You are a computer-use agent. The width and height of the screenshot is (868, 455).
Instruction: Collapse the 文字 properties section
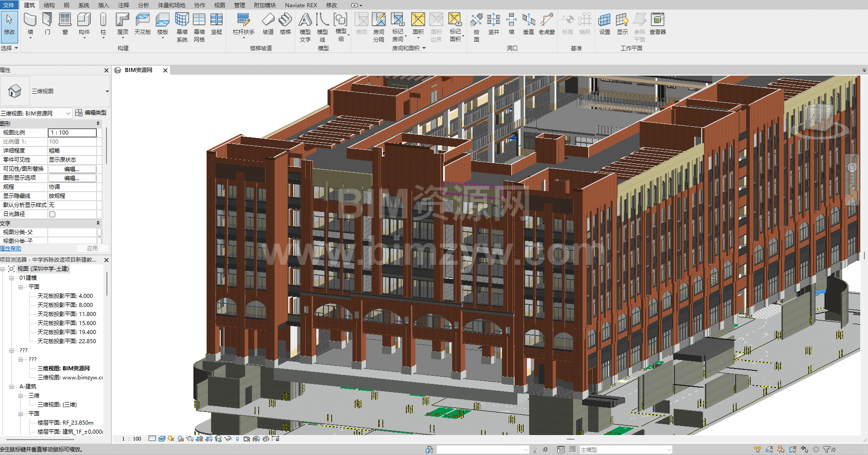98,223
